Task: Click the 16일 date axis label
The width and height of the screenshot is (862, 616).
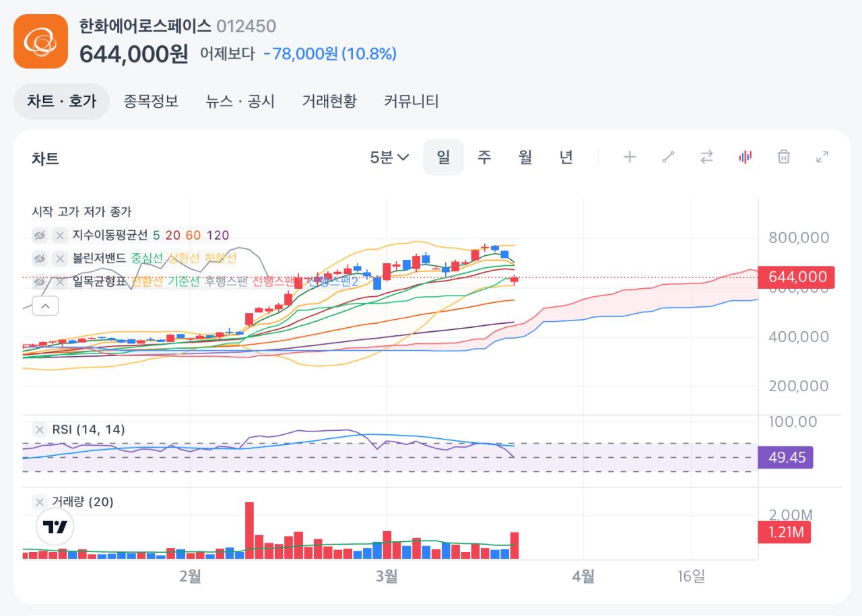Action: [692, 576]
